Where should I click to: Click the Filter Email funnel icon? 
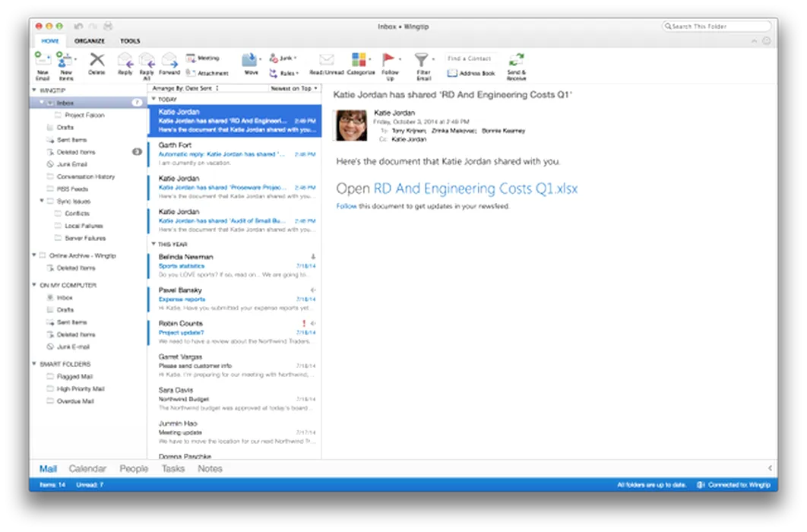(422, 60)
